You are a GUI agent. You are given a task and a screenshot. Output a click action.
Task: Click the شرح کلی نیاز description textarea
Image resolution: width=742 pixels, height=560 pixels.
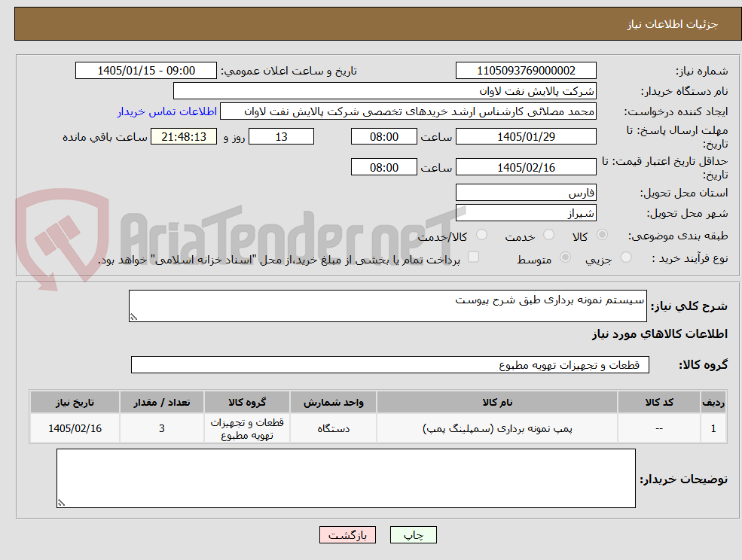pos(387,306)
